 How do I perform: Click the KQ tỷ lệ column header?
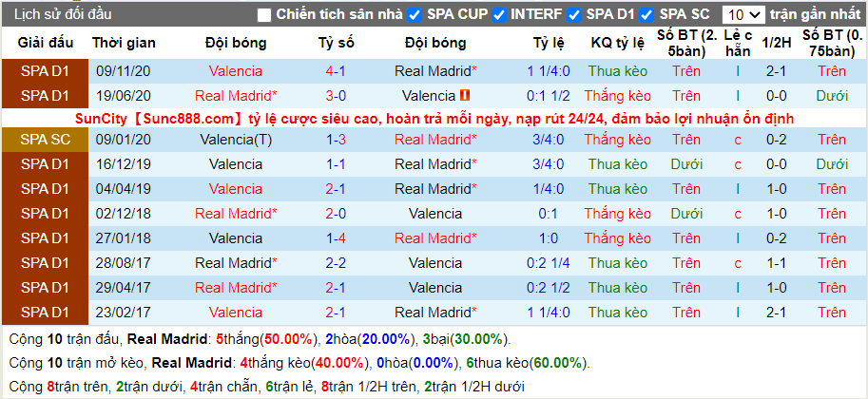pos(618,43)
